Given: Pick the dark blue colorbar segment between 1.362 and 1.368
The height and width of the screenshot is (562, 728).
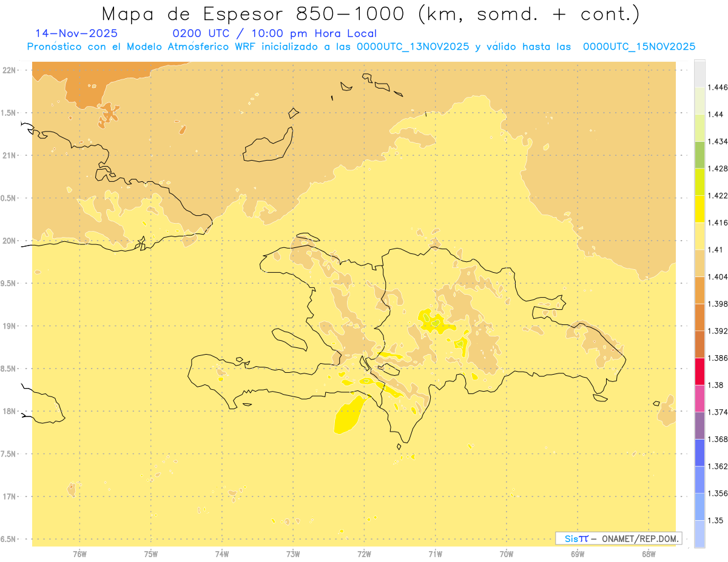Looking at the screenshot, I should [x=699, y=452].
